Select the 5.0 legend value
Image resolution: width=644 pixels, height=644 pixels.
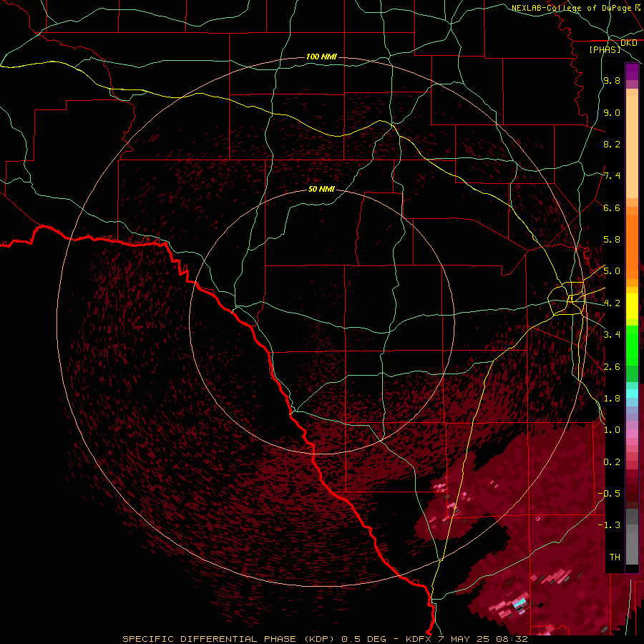coord(612,271)
